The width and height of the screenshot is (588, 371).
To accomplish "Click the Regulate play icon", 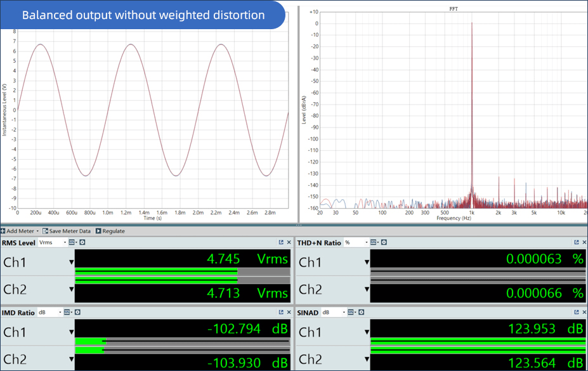I will point(98,231).
